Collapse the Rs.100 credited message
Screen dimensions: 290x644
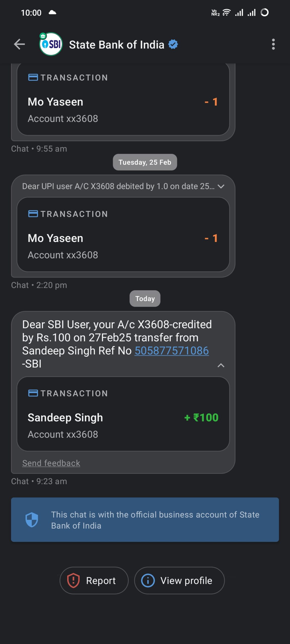[x=221, y=365]
